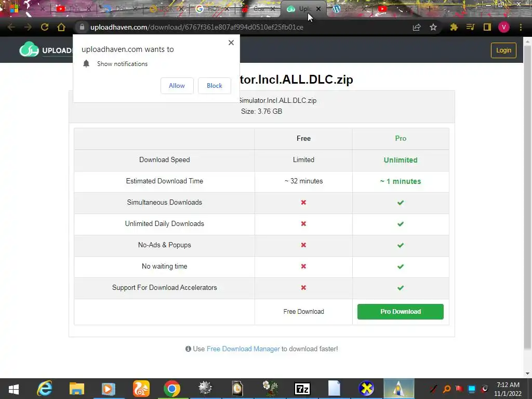Close the notification permission popup
Screen dimensions: 532x399
coord(231,43)
